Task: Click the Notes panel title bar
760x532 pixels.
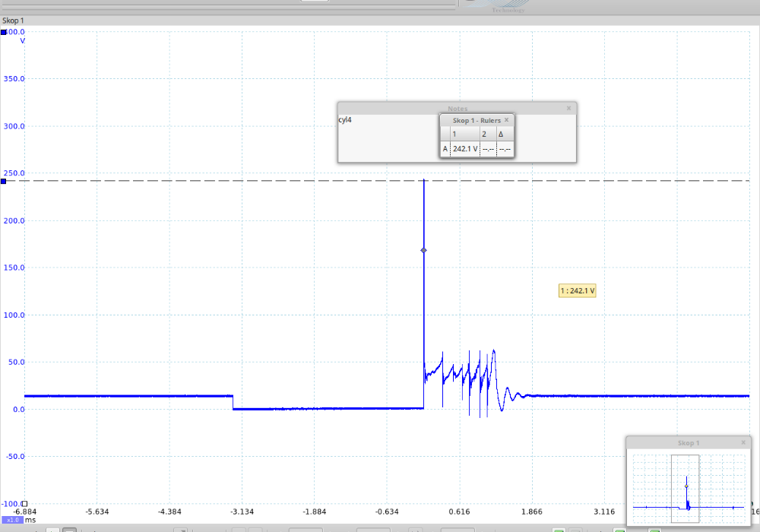Action: coord(456,109)
